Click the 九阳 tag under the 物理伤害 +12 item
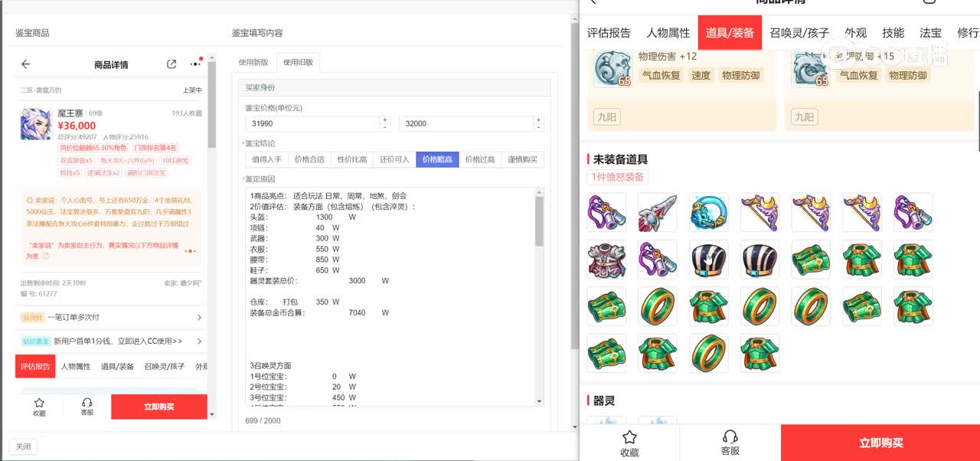980x461 pixels. pos(606,117)
